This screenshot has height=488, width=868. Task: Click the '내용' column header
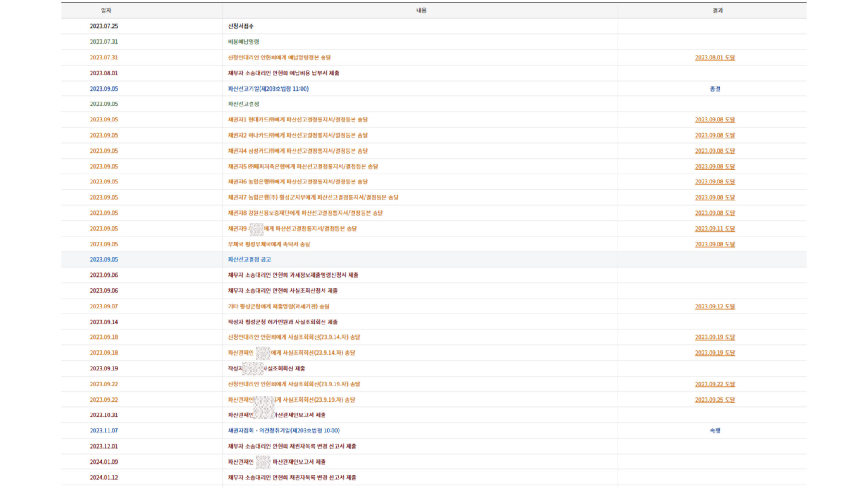(x=421, y=10)
